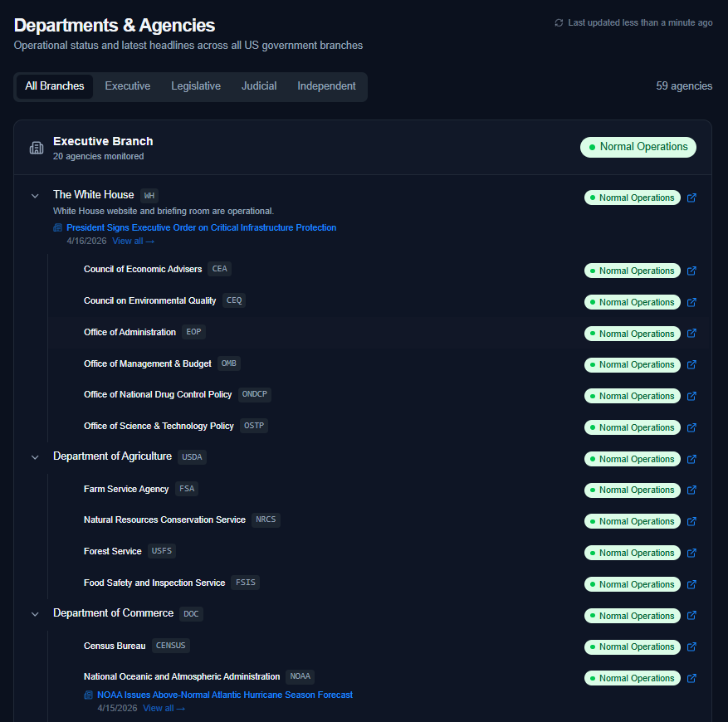Open external link for Forest Service
The image size is (728, 722).
pyautogui.click(x=691, y=553)
